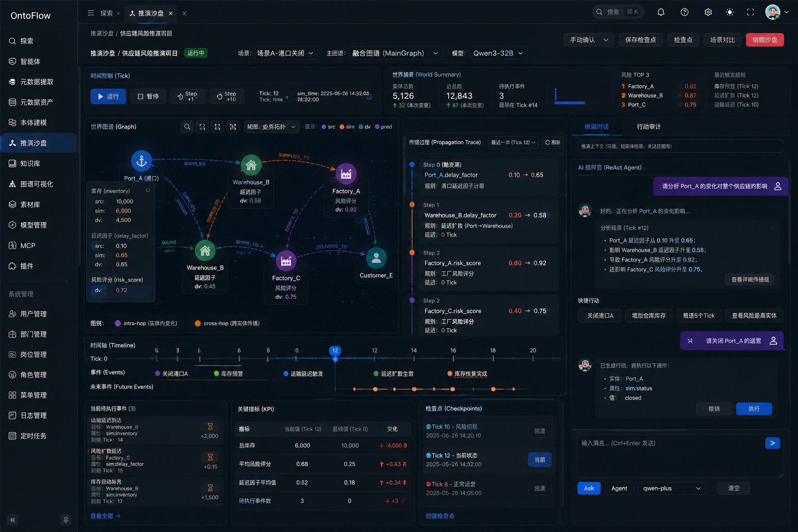Click the Factory_A node icon
Screen dimensions: 798x532
click(346, 174)
